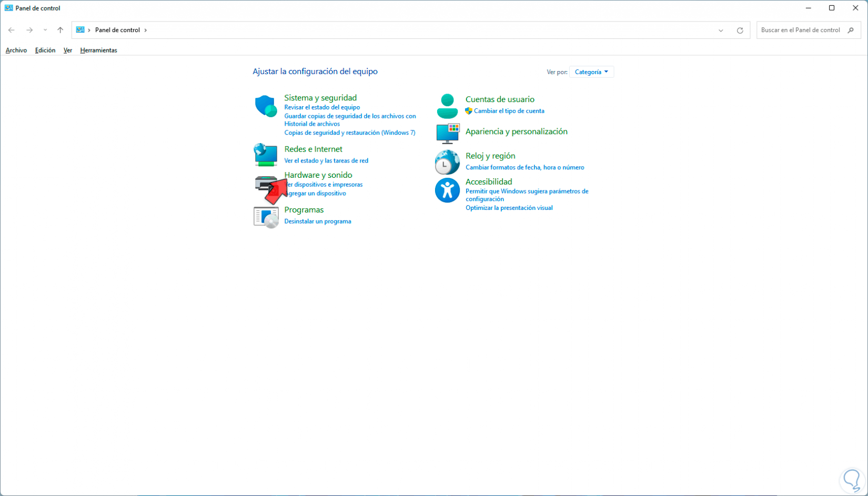Click Permitir que Windows sugiera parámetros de configuración
868x496 pixels.
[527, 195]
